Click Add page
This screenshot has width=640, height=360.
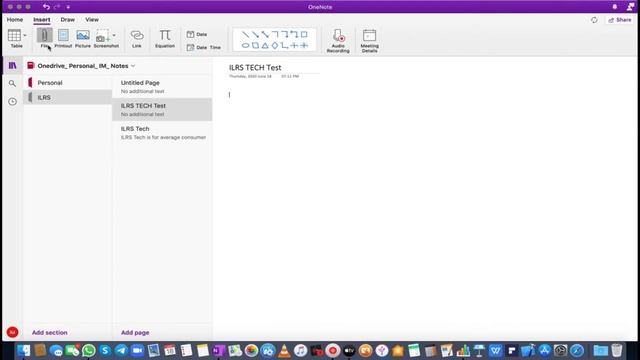135,333
